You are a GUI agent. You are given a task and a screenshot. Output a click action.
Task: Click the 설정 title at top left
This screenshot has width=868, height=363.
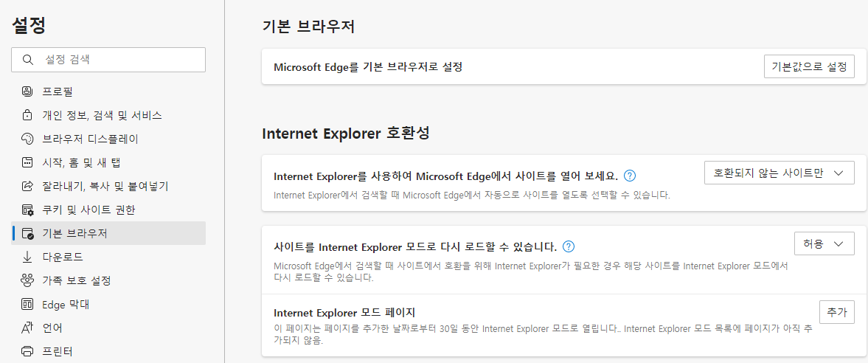[28, 26]
